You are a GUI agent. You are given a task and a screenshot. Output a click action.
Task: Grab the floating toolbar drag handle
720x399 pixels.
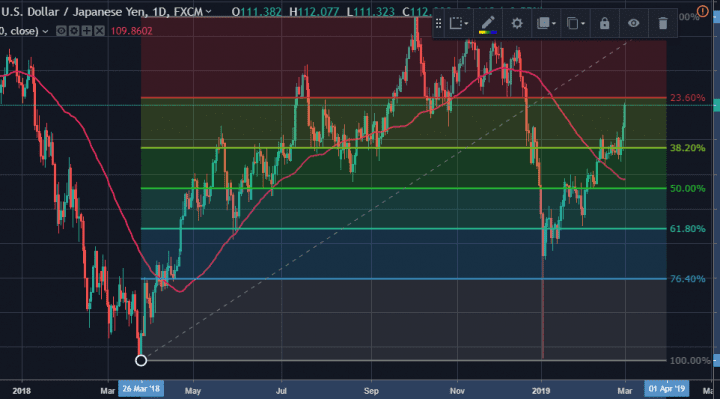pyautogui.click(x=439, y=23)
